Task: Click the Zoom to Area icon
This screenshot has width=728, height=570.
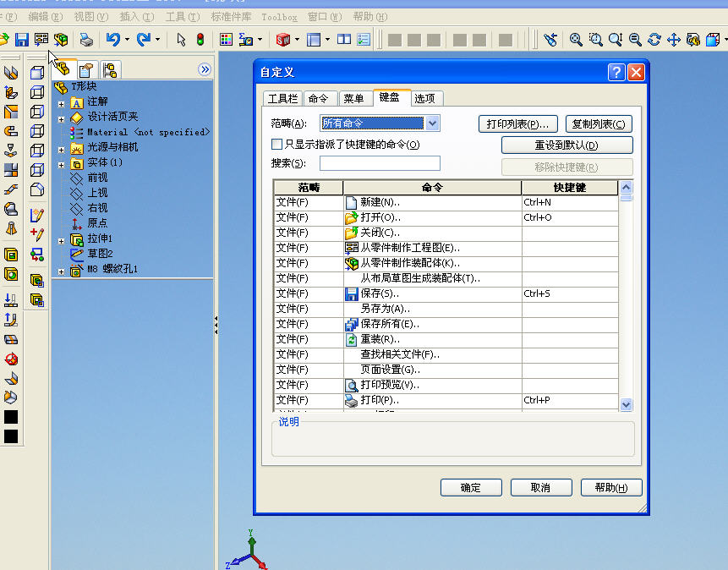Action: click(596, 40)
